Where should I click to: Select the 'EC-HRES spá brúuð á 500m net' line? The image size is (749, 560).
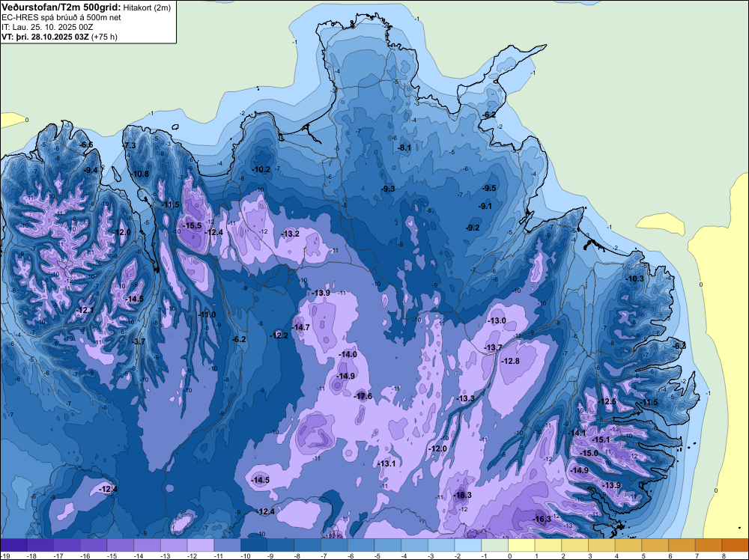tap(61, 18)
